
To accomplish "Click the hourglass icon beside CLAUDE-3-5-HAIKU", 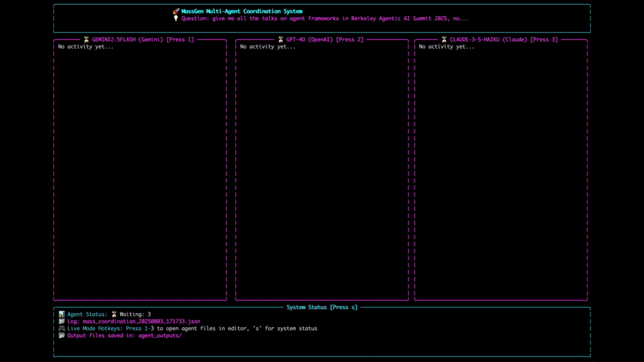I will click(x=444, y=40).
